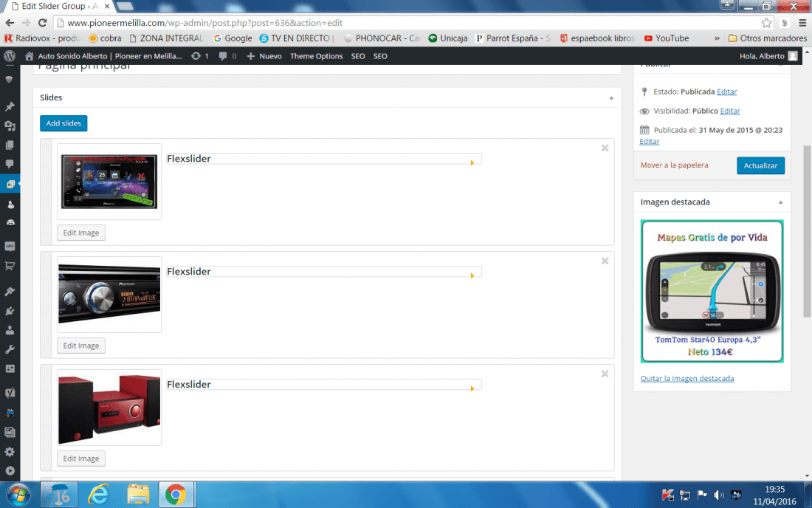Edit the Visibilidad setting

pos(729,111)
